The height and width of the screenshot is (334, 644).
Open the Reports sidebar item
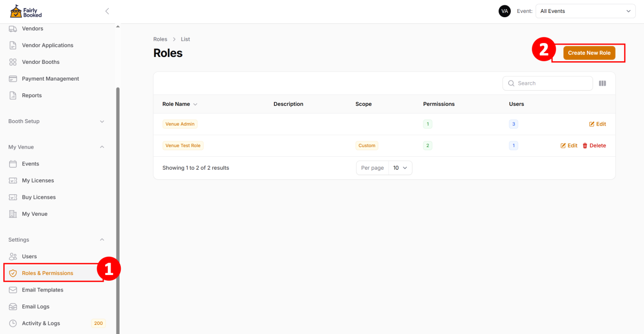coord(32,96)
